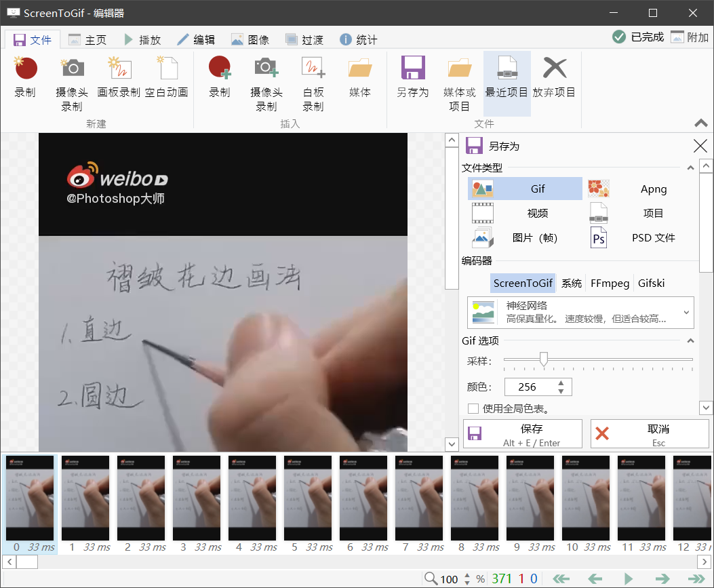This screenshot has height=588, width=714.
Task: Jump to first frame arrow
Action: (561, 579)
